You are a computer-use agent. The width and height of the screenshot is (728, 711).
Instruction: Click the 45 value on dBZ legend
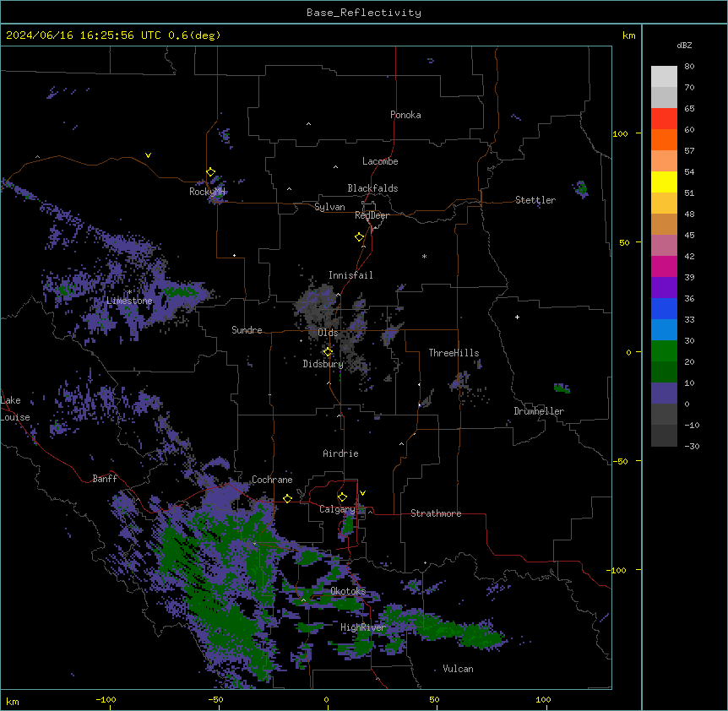tap(689, 236)
